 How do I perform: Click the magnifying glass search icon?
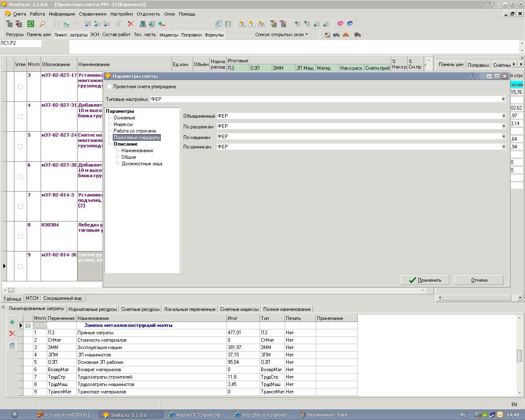pos(42,24)
